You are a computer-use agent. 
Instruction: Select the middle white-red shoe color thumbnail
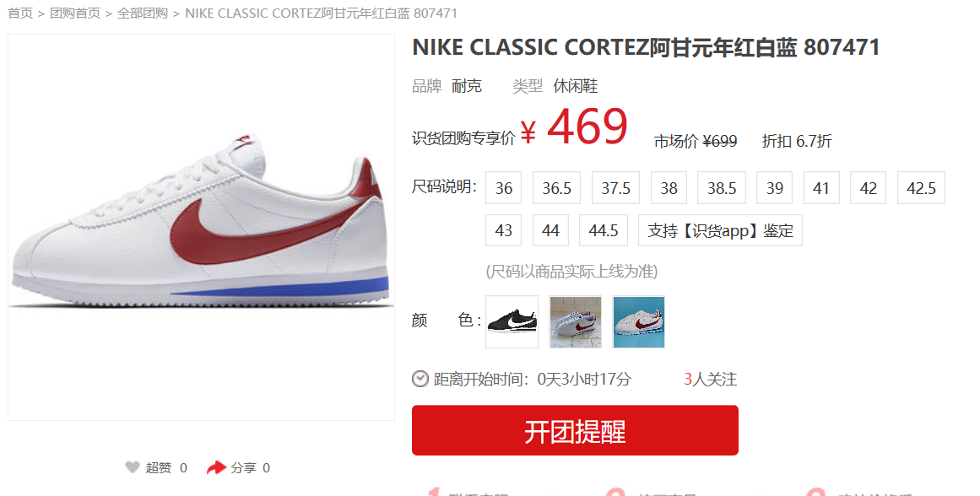point(575,321)
